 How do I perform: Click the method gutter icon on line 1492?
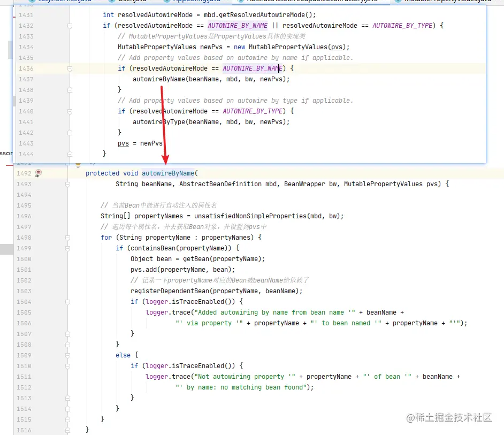tap(38, 173)
